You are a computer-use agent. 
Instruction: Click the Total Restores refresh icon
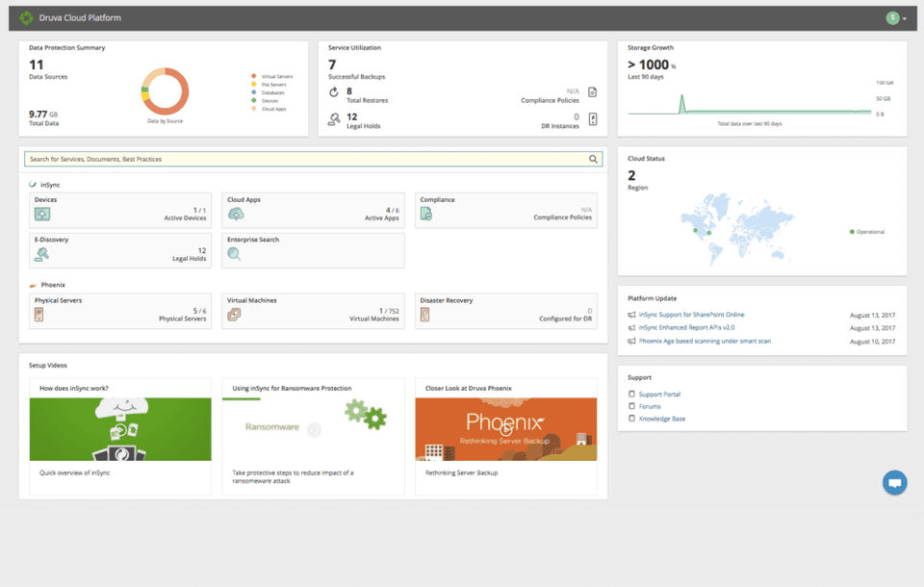coord(334,92)
